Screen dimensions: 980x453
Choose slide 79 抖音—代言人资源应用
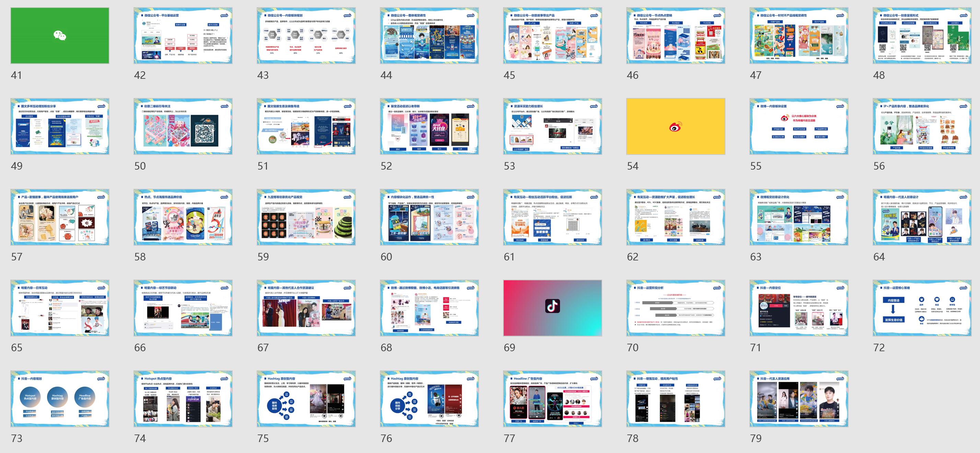click(x=799, y=399)
